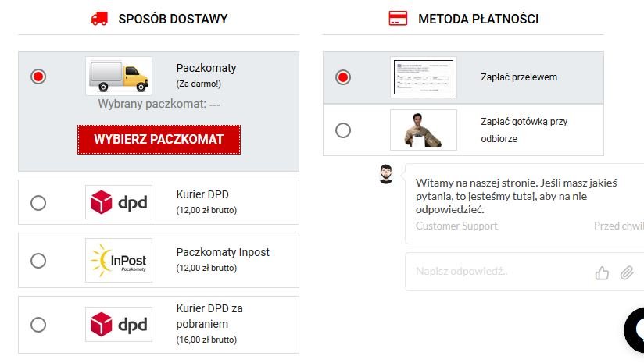Click the paperclip attachment icon in chat
Image resolution: width=644 pixels, height=363 pixels.
626,272
